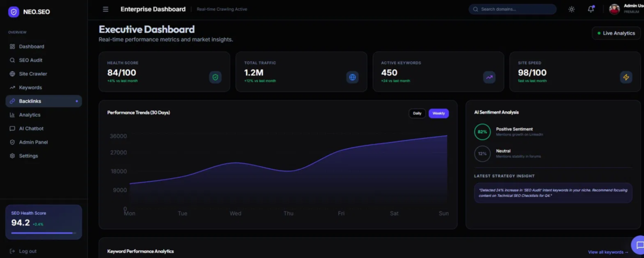Image resolution: width=644 pixels, height=258 pixels.
Task: Click the Admin Panel shield icon
Action: pos(13,142)
